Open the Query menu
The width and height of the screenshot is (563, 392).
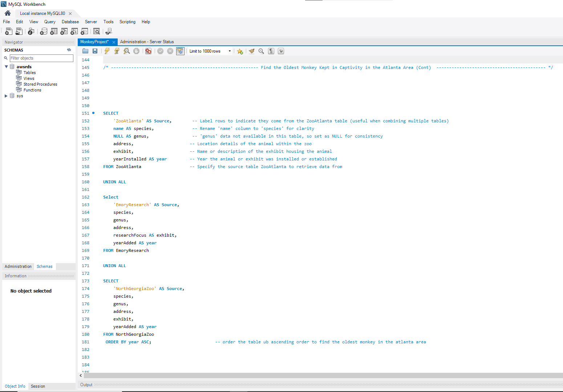[50, 22]
